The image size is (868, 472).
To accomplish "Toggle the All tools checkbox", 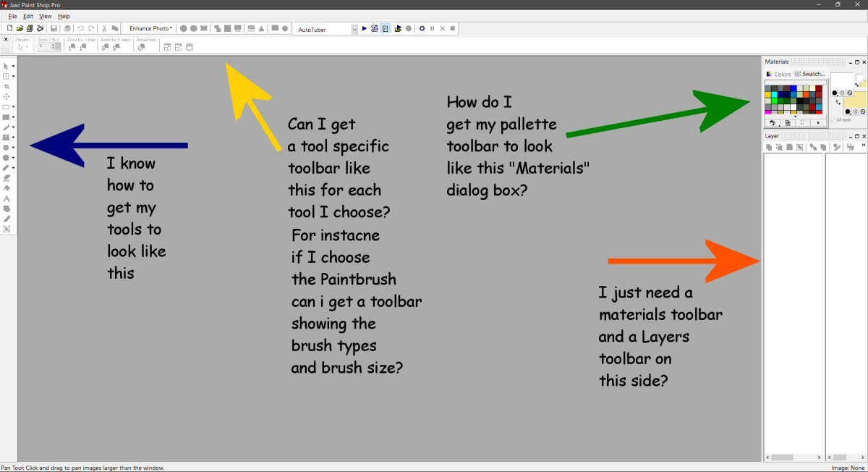I will pyautogui.click(x=833, y=120).
